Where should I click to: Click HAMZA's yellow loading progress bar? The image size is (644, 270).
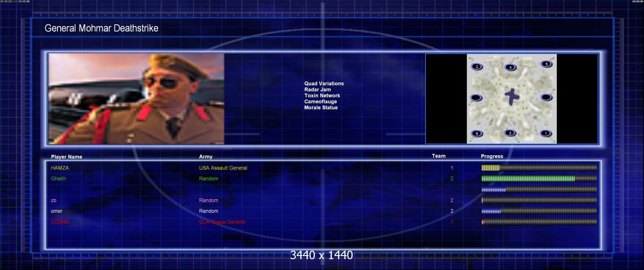539,168
